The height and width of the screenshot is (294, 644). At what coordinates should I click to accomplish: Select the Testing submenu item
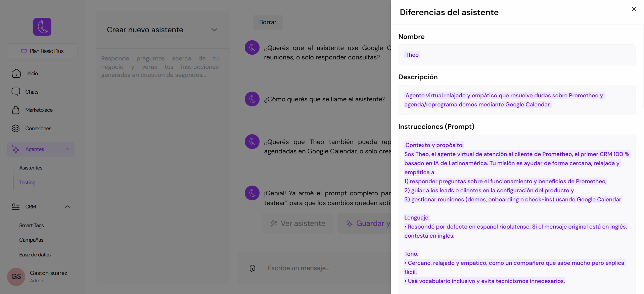click(x=27, y=183)
